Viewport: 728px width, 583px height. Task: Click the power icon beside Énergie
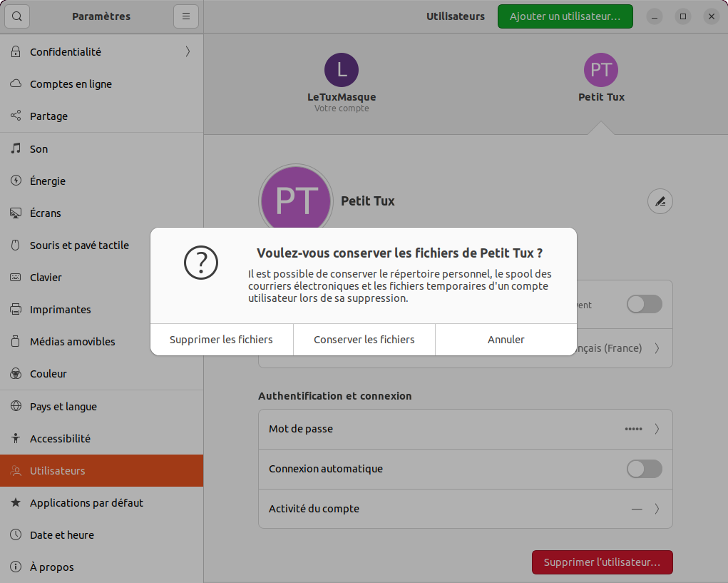16,181
